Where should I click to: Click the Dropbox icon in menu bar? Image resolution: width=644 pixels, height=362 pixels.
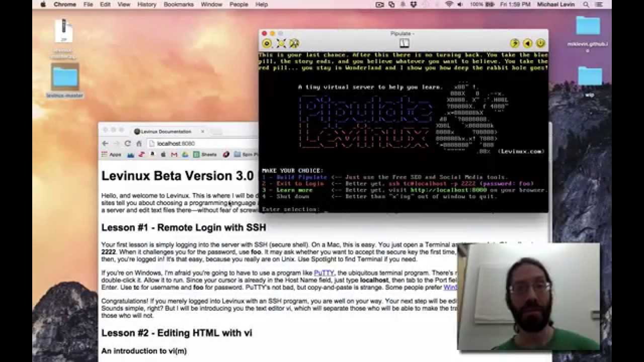pyautogui.click(x=414, y=4)
